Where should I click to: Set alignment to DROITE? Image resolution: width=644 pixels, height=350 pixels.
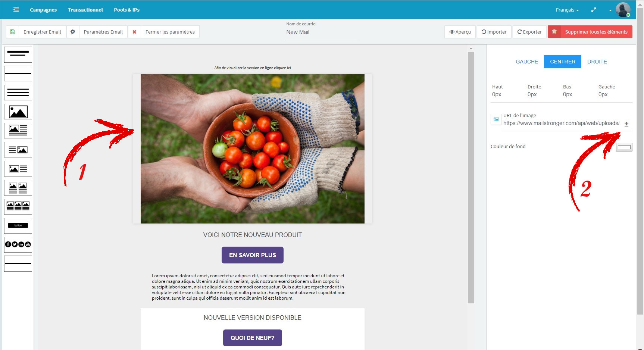tap(597, 62)
